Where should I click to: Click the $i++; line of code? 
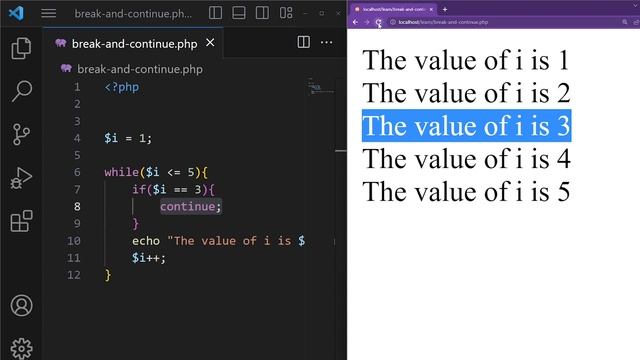click(x=149, y=258)
